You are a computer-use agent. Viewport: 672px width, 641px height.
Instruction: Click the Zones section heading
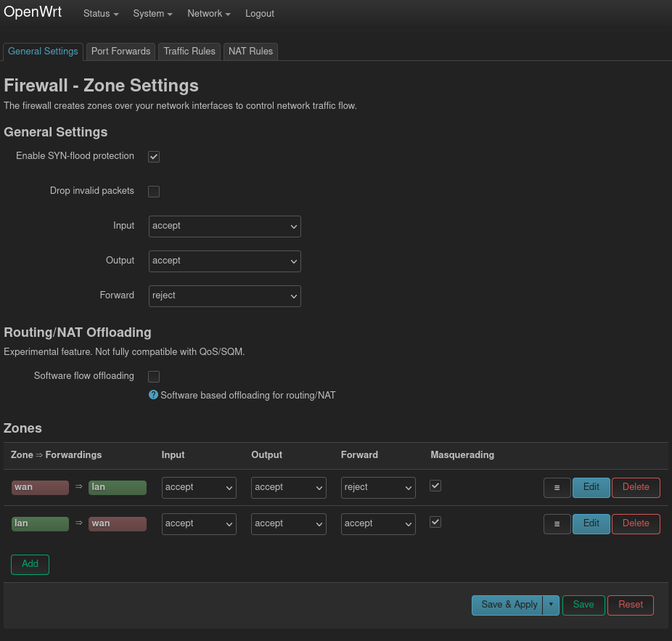[x=22, y=428]
